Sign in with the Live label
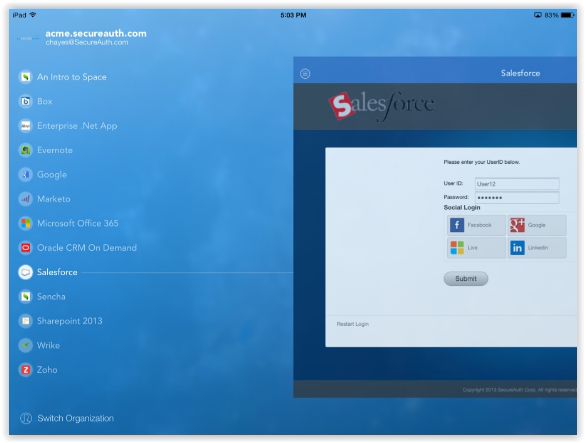 click(x=472, y=248)
